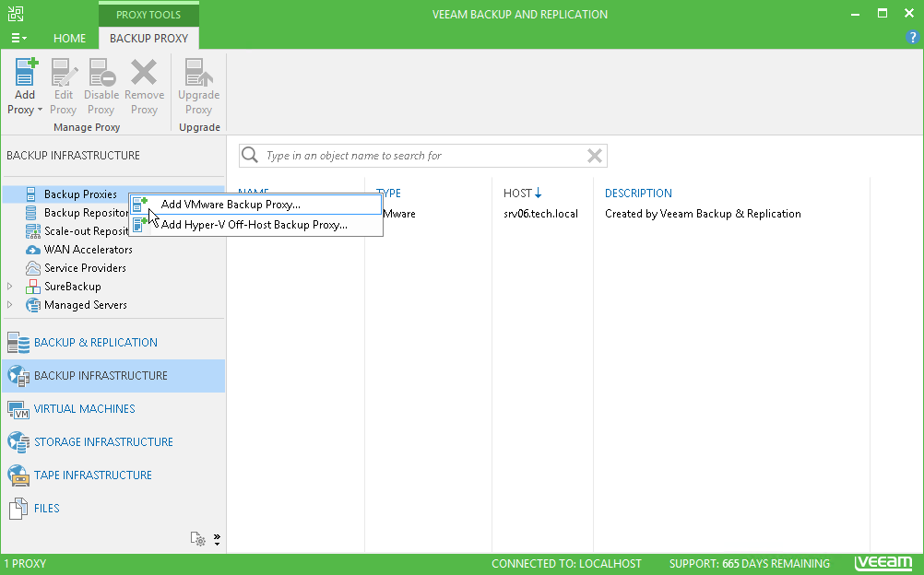Clear the search box with X
This screenshot has height=575, width=924.
pyautogui.click(x=595, y=156)
